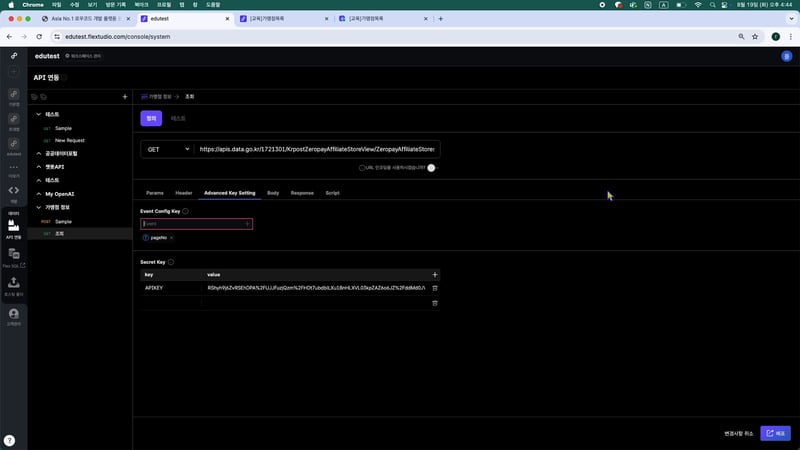The height and width of the screenshot is (450, 800).
Task: Collapse the 가맹점 정보 folder
Action: pyautogui.click(x=38, y=207)
